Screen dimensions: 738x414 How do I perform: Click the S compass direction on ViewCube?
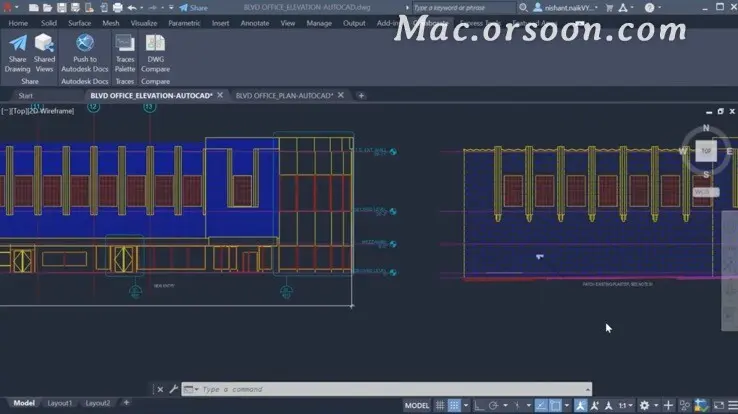tap(706, 175)
